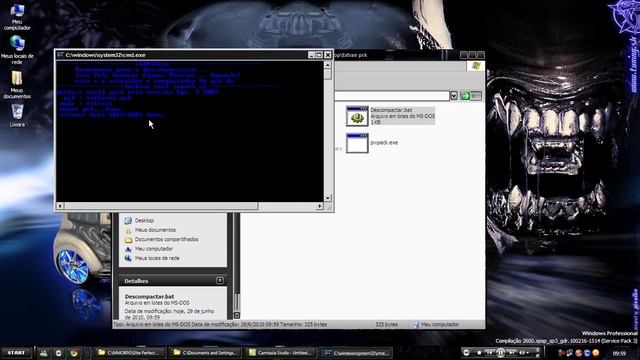Launch first quick launch icon beside START
640x360 pixels.
point(43,353)
